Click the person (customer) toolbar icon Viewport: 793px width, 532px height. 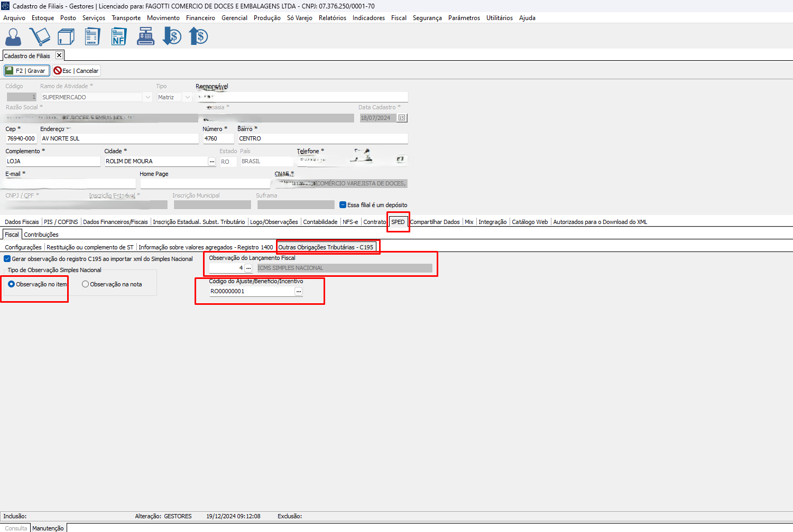click(13, 37)
